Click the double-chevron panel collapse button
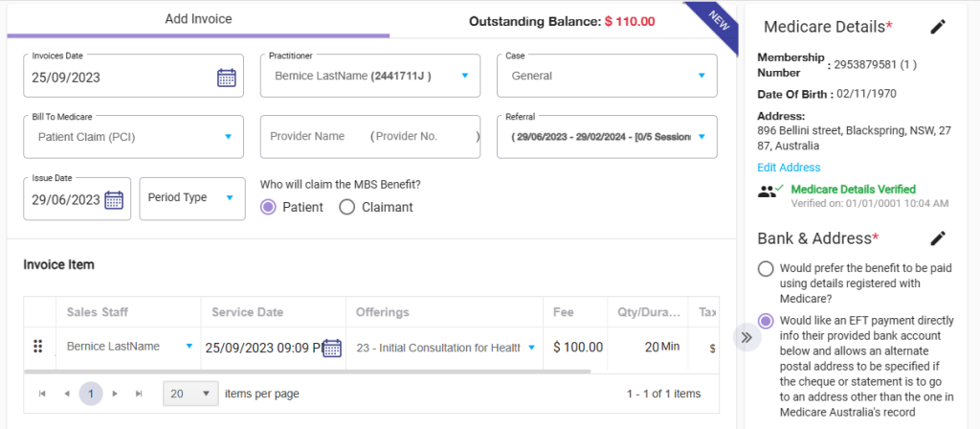This screenshot has width=980, height=429. pos(746,337)
